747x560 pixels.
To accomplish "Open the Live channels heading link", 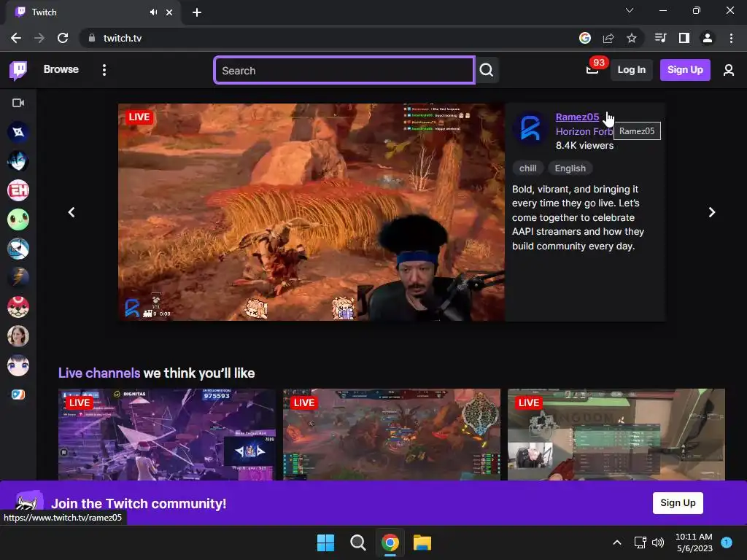I will coord(99,373).
